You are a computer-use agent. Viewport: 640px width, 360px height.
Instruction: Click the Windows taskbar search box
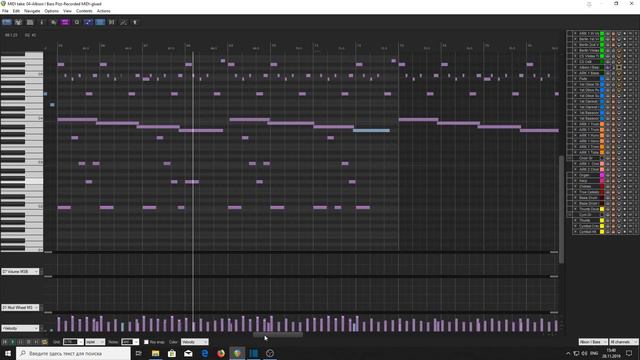pos(73,353)
